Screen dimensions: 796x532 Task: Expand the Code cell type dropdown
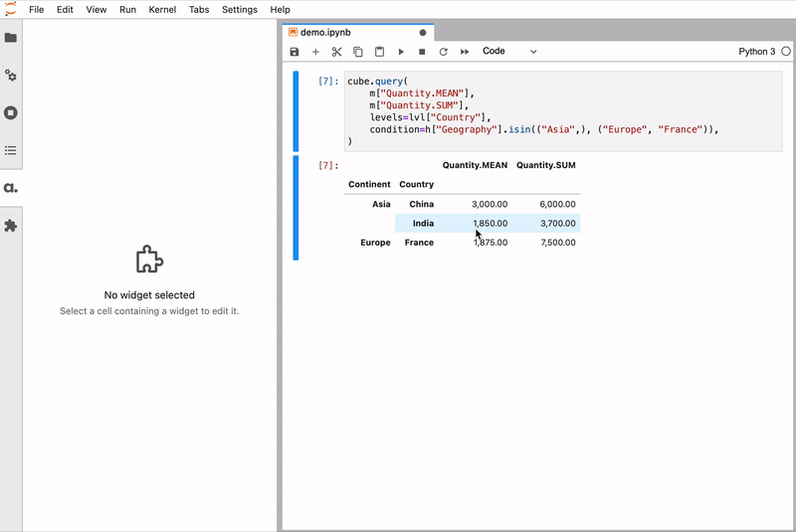509,52
